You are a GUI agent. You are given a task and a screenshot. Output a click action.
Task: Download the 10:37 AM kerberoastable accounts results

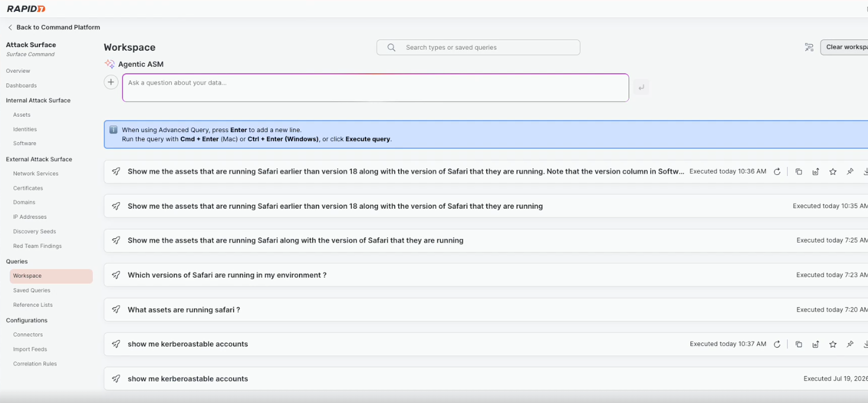(x=865, y=344)
